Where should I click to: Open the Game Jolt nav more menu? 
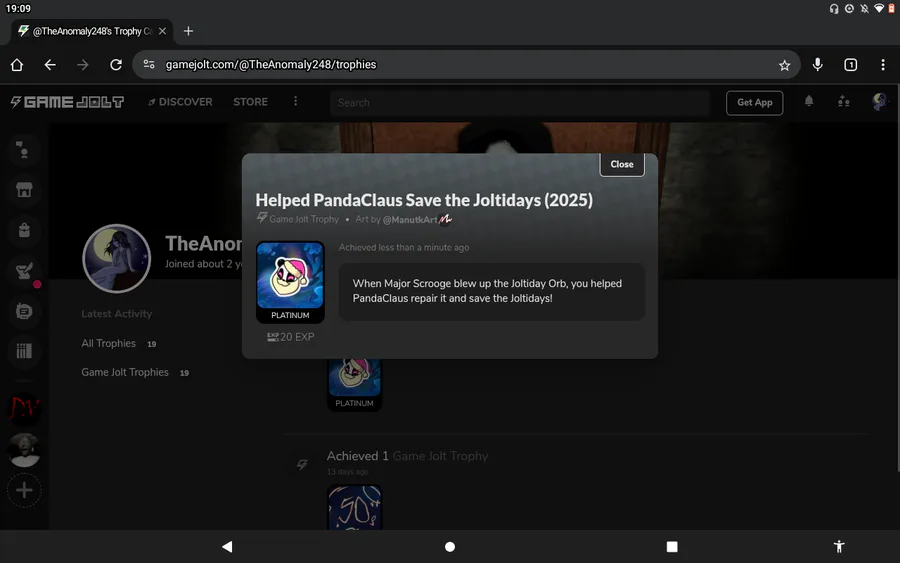point(296,102)
